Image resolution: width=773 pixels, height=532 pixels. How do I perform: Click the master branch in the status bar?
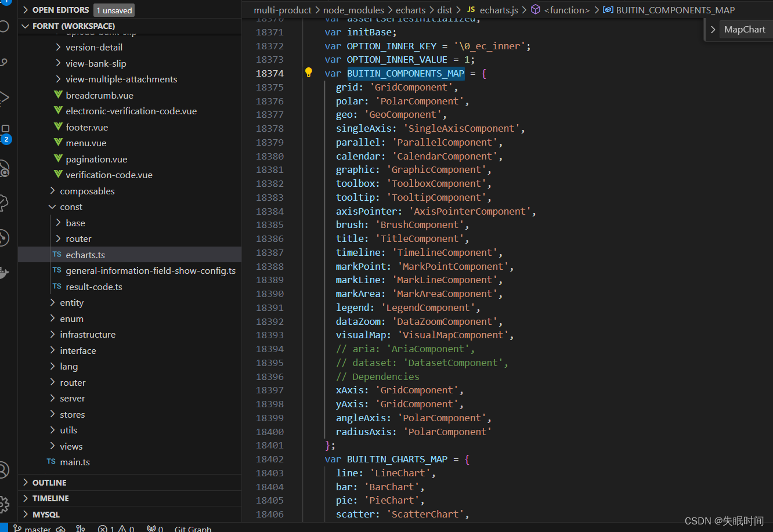click(x=32, y=529)
